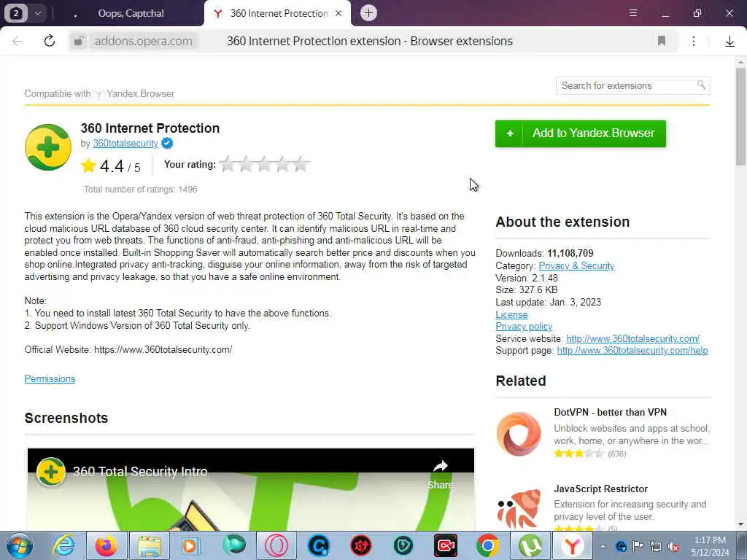This screenshot has height=560, width=747.
Task: Reload the page with the refresh icon
Action: point(50,41)
